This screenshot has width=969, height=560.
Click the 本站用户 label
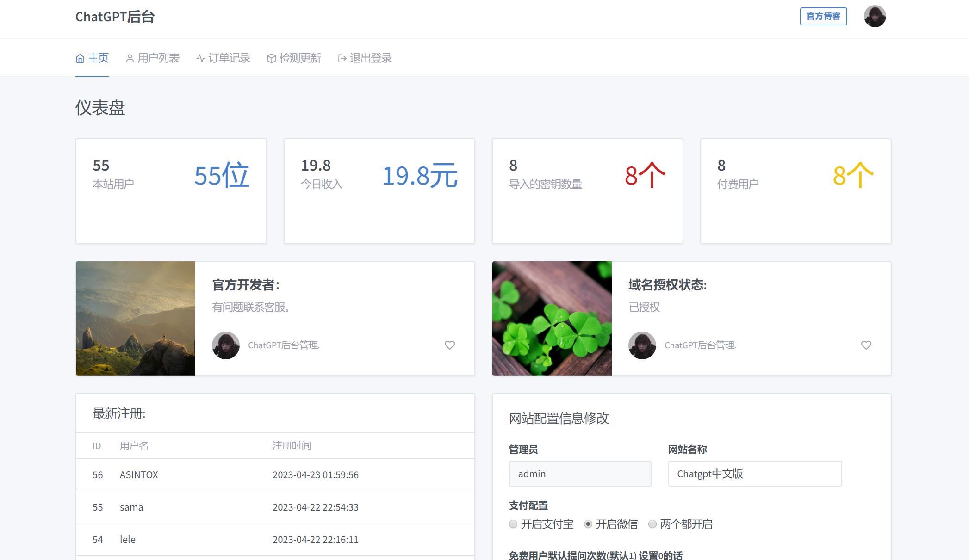113,184
